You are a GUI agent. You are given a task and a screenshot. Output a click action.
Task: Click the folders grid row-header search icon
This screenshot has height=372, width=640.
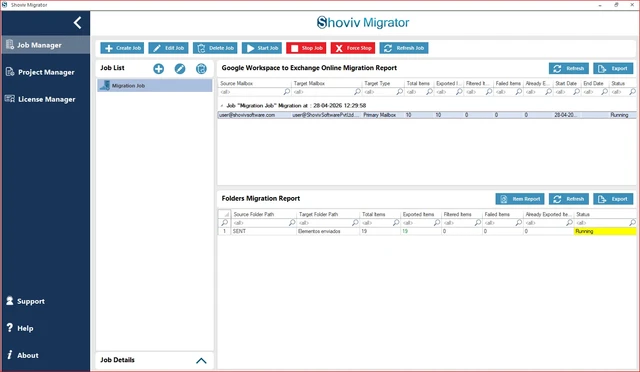point(224,223)
